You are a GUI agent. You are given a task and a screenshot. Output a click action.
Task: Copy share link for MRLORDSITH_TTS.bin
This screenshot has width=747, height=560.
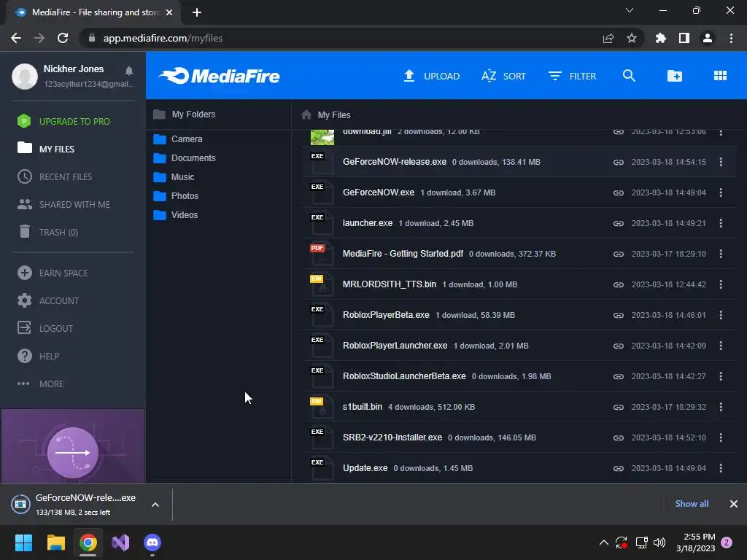[619, 285]
